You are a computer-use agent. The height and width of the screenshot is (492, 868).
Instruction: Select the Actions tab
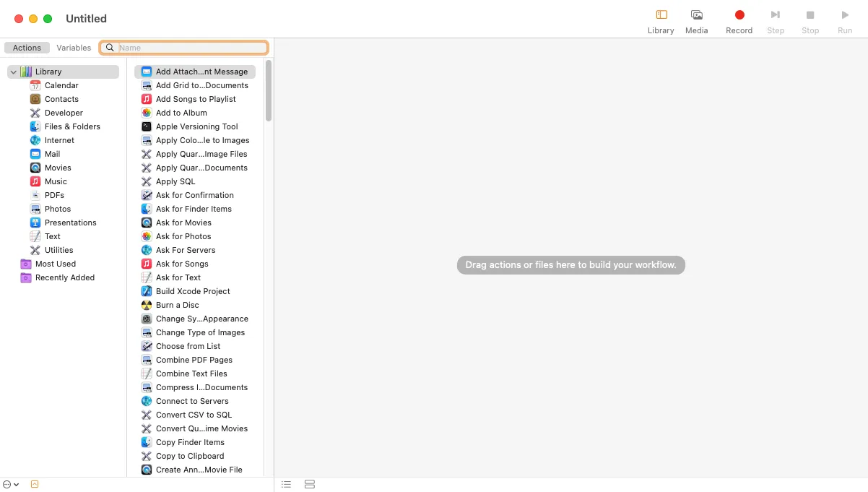[x=27, y=48]
